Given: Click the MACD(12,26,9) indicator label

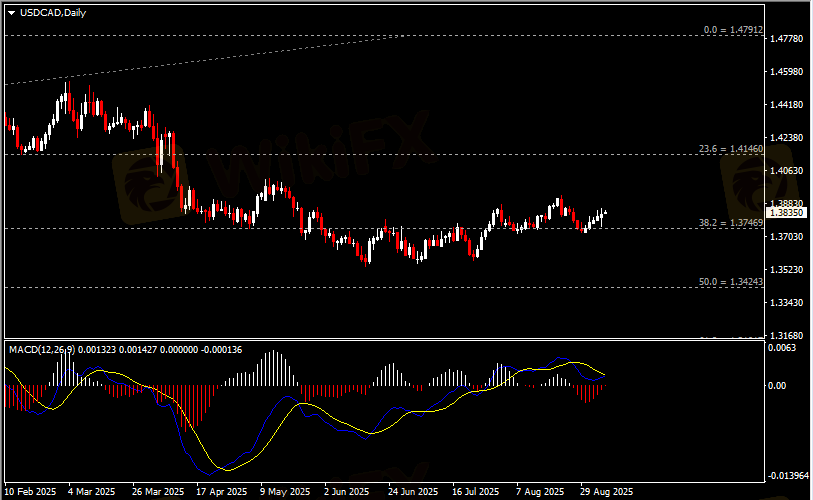Looking at the screenshot, I should 42,350.
